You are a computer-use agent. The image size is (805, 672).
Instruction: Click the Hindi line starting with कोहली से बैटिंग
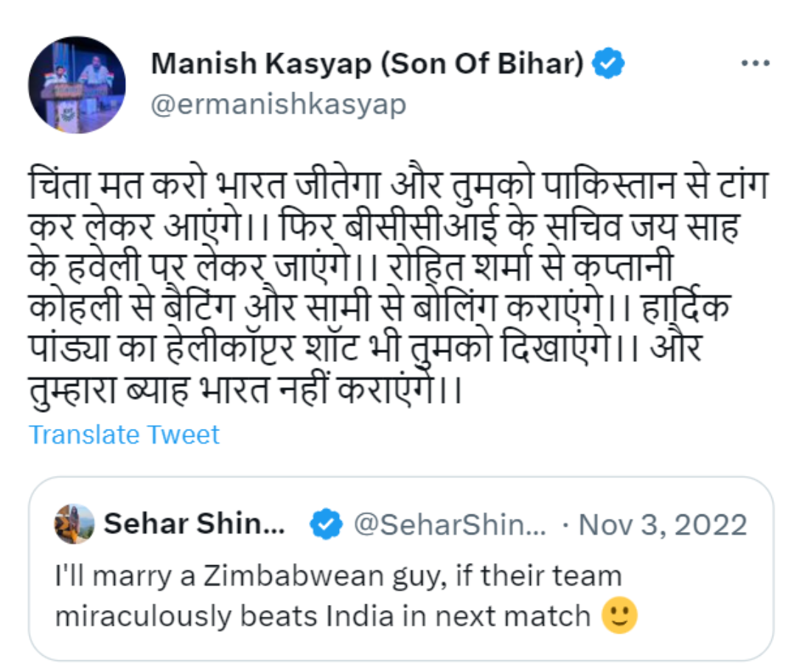pos(380,308)
